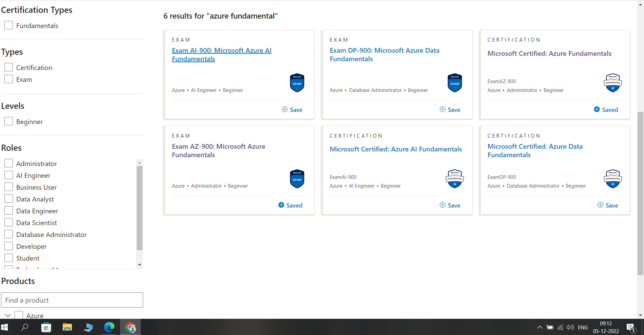This screenshot has height=335, width=644.
Task: Click the 6 results heading text
Action: tap(221, 16)
